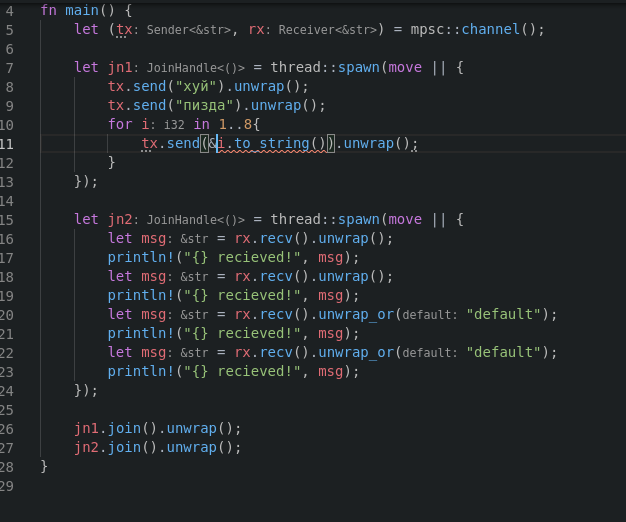Click line number 5 in the gutter
Image resolution: width=626 pixels, height=522 pixels.
pyautogui.click(x=10, y=30)
